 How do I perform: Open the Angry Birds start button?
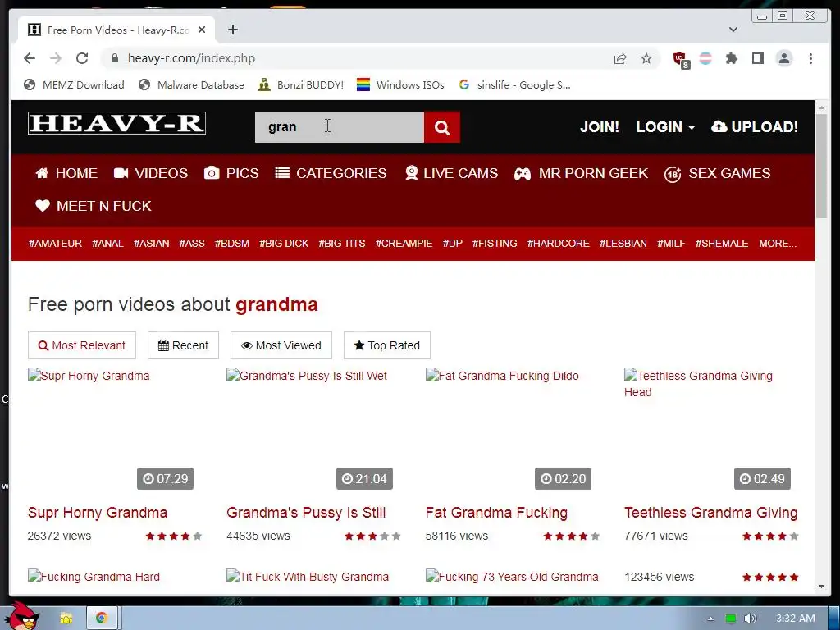[x=22, y=616]
